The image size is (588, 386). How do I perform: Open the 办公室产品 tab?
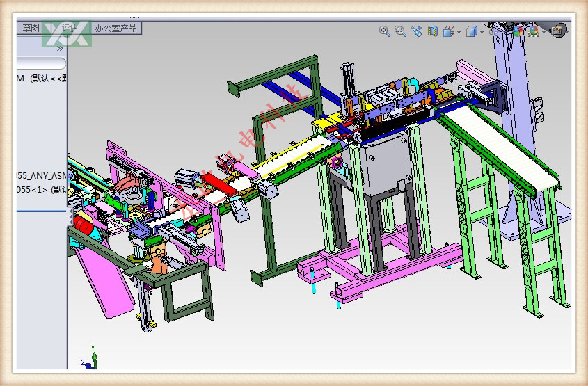(116, 28)
